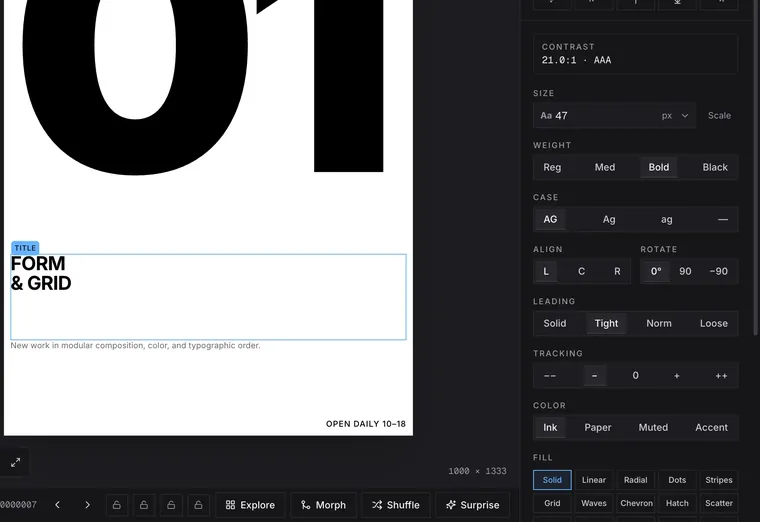Click the Shuffle button
Screen dimensions: 760x522
(x=396, y=505)
